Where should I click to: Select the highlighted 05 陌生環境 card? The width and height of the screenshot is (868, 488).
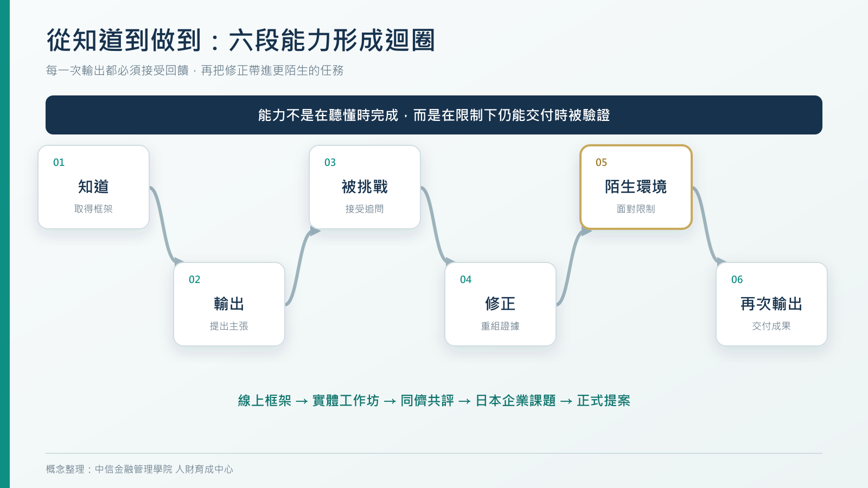[x=636, y=187]
